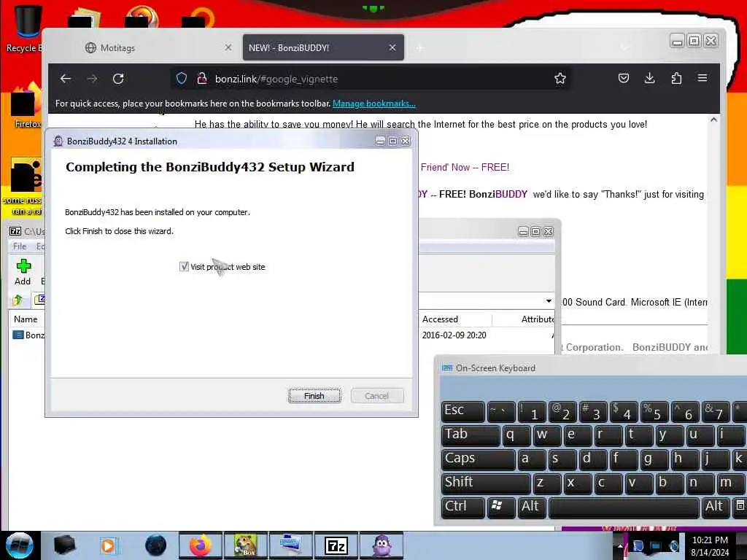Click the Friend Now -- FREE! link
747x560 pixels.
coord(465,167)
